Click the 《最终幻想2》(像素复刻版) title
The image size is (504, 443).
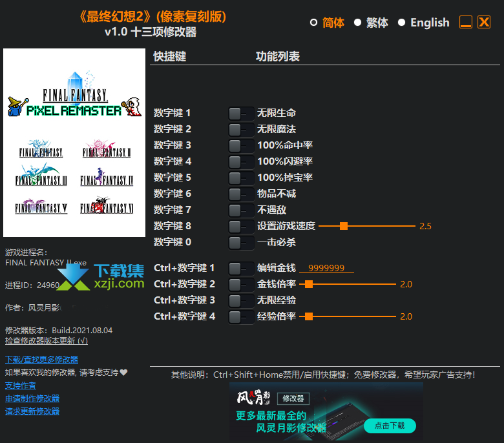tap(152, 17)
